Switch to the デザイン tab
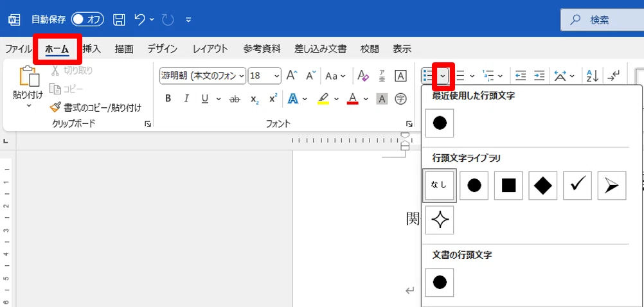The width and height of the screenshot is (644, 307). (163, 49)
